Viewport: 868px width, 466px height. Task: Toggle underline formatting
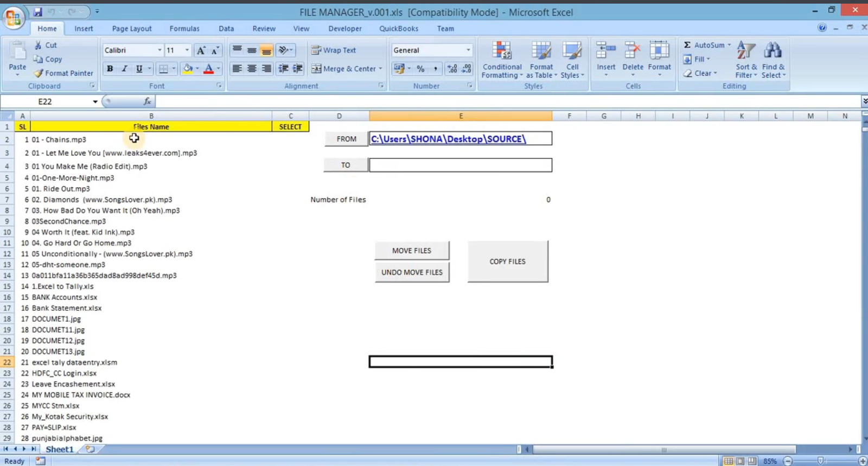coord(139,69)
